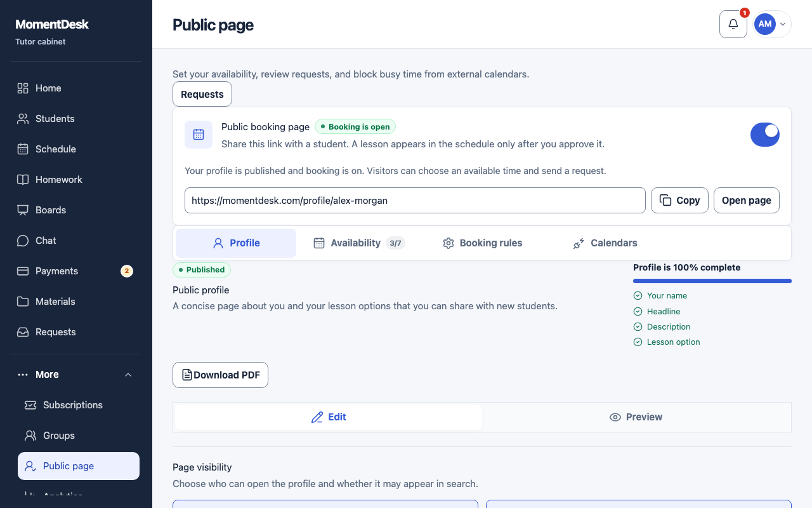Collapse the More section chevron
The image size is (812, 508).
point(128,375)
